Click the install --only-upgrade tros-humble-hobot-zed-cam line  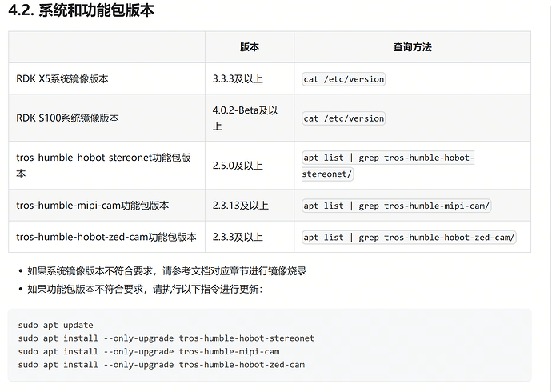(162, 365)
